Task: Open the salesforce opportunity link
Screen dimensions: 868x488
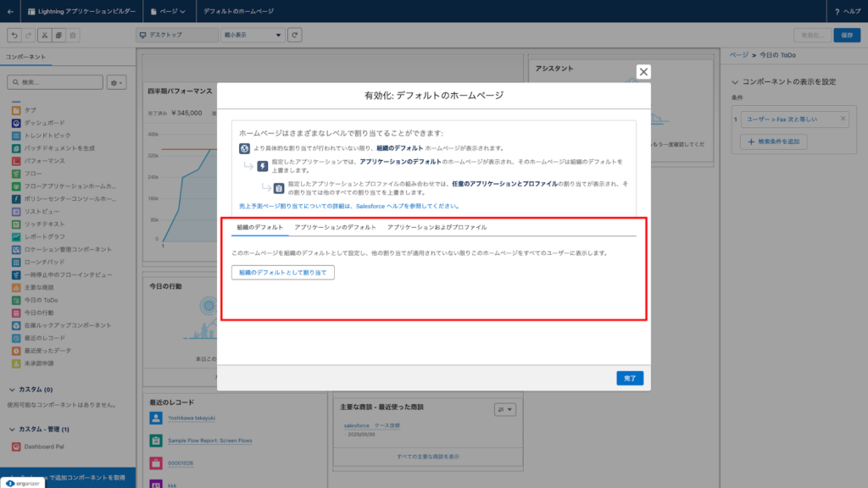Action: (357, 425)
